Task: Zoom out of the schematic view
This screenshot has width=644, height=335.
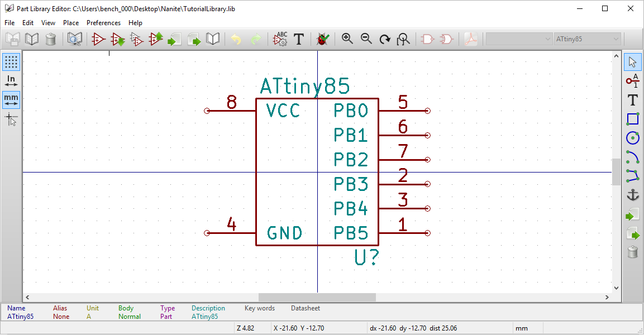Action: click(366, 39)
